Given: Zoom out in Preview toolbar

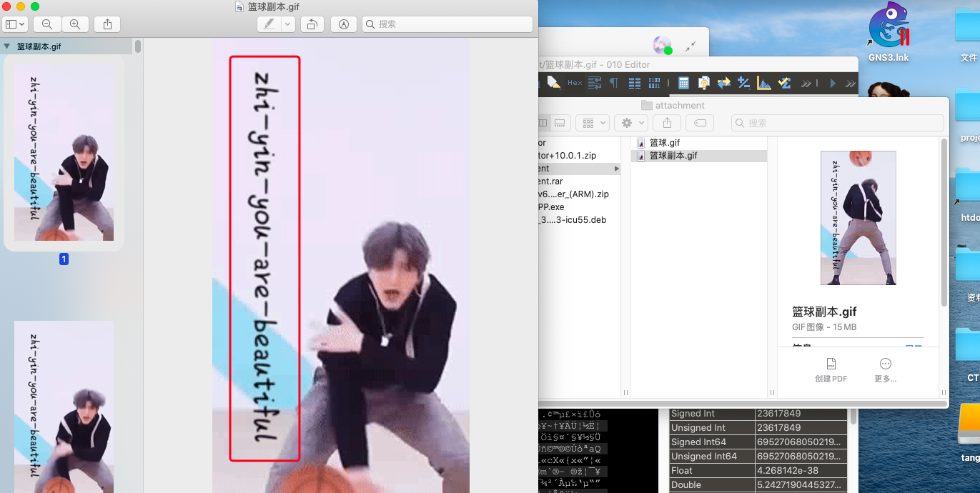Looking at the screenshot, I should point(47,24).
